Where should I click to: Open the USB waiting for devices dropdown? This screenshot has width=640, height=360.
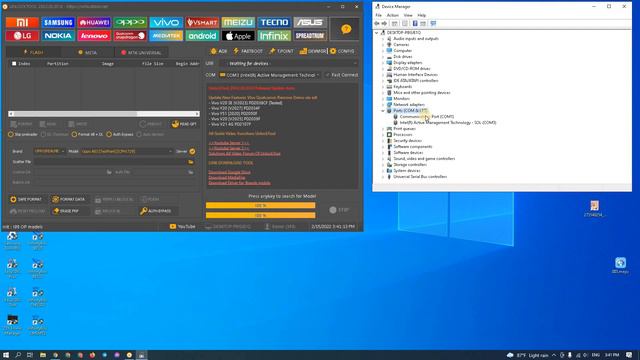tap(289, 64)
